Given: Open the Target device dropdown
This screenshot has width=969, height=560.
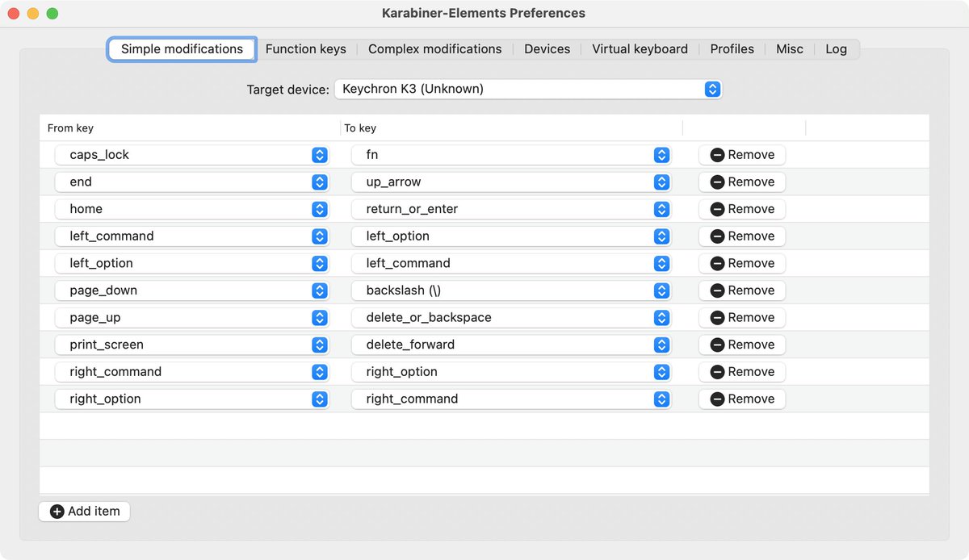Looking at the screenshot, I should click(x=528, y=89).
